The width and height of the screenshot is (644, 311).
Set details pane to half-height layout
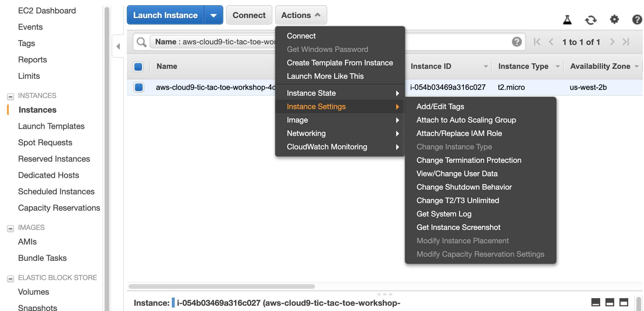coord(610,303)
